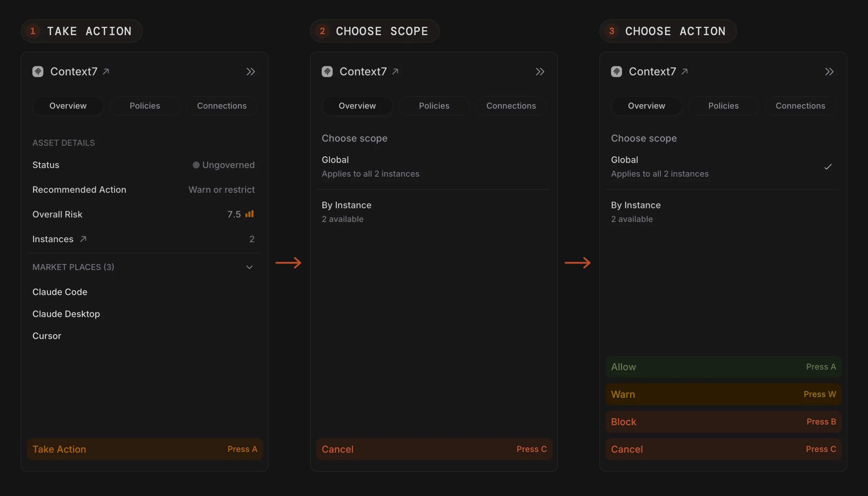
Task: Switch to Connections tab in Take Action panel
Action: [x=222, y=106]
